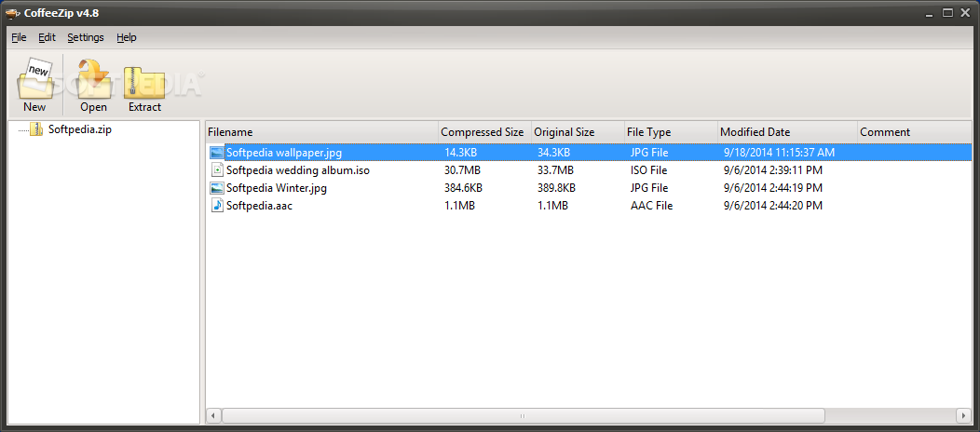Sort by the Comment column header

915,132
